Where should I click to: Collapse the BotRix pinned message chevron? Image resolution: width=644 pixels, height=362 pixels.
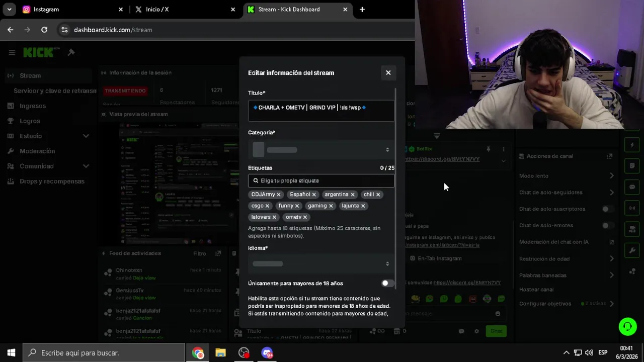point(504,161)
